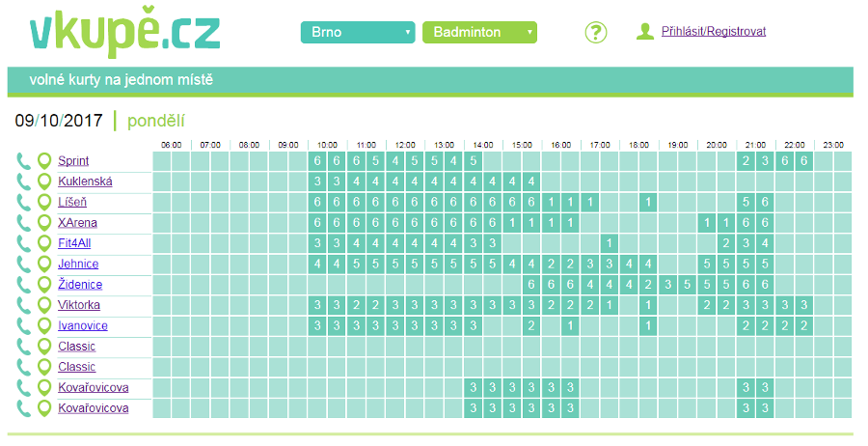Screen dimensions: 868x446
Task: Click the map pin icon beside Kuklenská
Action: (44, 181)
